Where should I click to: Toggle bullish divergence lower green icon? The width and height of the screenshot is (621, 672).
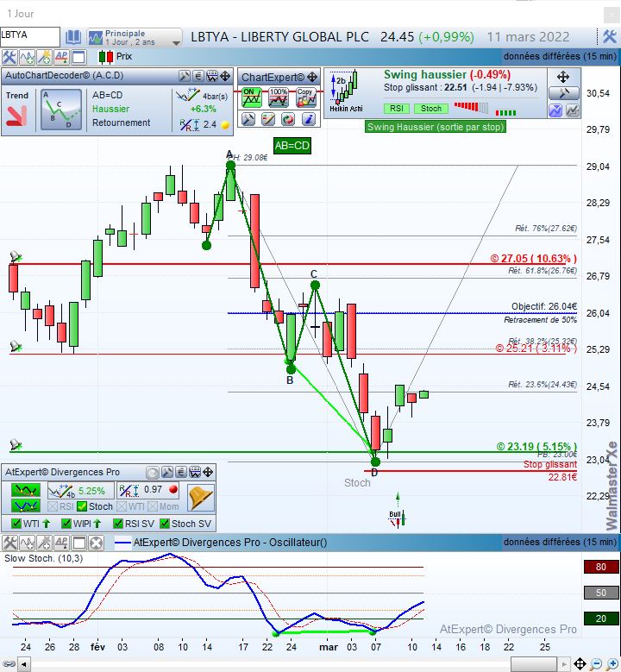click(x=26, y=506)
